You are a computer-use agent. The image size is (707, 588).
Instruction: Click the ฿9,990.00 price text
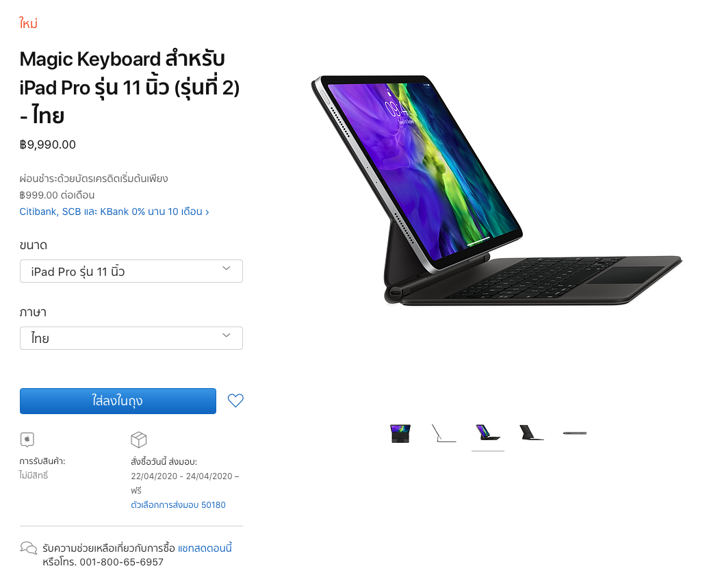point(48,144)
